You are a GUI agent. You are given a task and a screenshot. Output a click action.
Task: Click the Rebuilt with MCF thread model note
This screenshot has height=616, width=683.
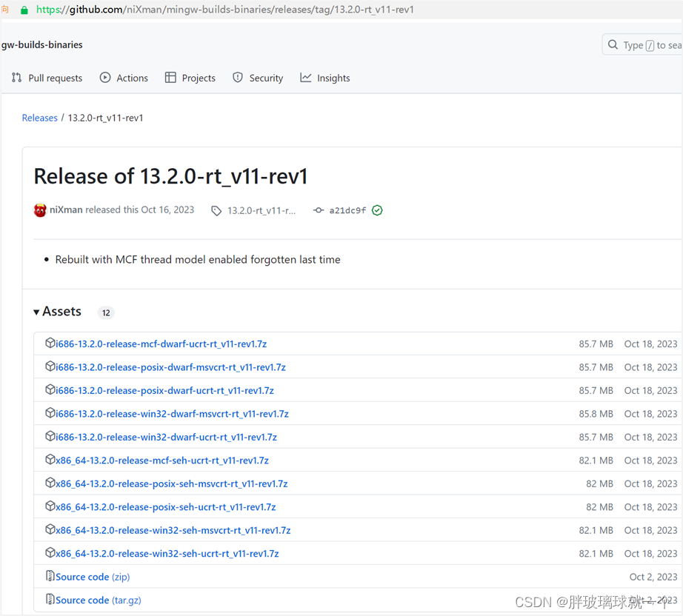click(198, 259)
